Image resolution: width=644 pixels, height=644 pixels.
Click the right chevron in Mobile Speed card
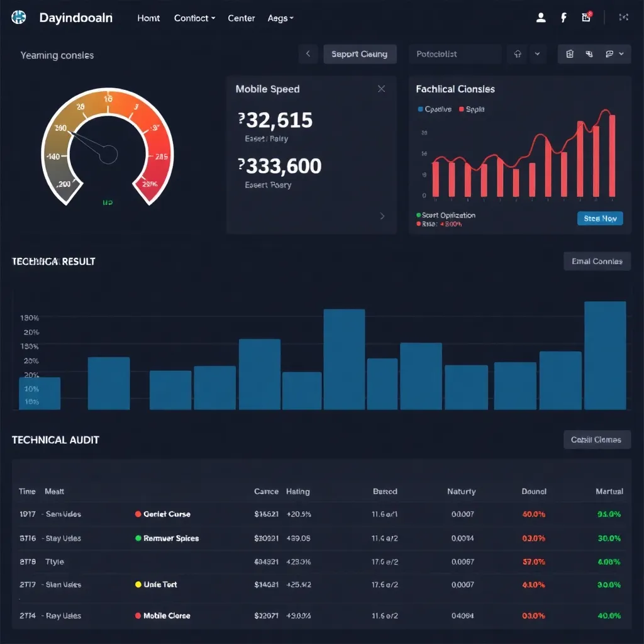tap(382, 216)
